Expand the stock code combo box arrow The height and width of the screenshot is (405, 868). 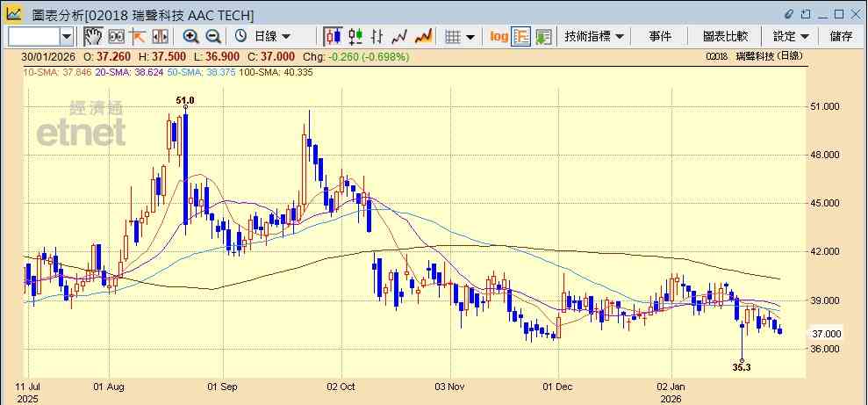coord(67,37)
